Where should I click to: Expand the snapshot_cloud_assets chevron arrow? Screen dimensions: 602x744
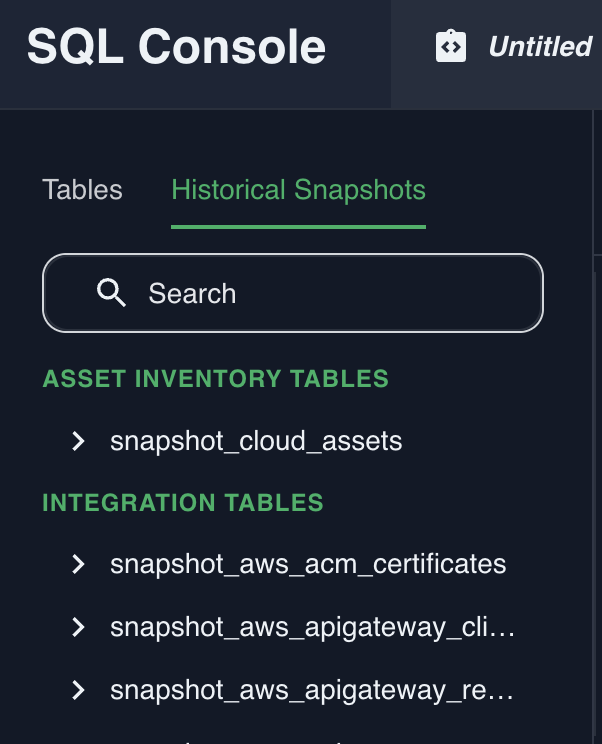[x=79, y=441]
